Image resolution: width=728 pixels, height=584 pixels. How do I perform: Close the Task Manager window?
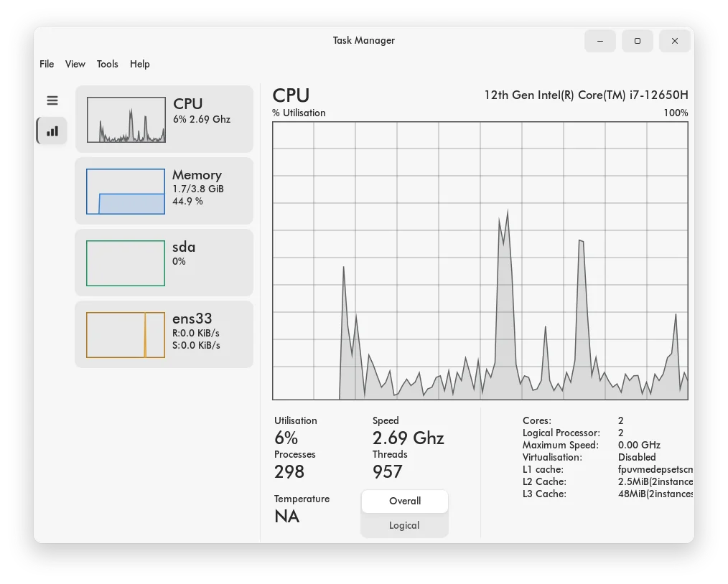[675, 41]
